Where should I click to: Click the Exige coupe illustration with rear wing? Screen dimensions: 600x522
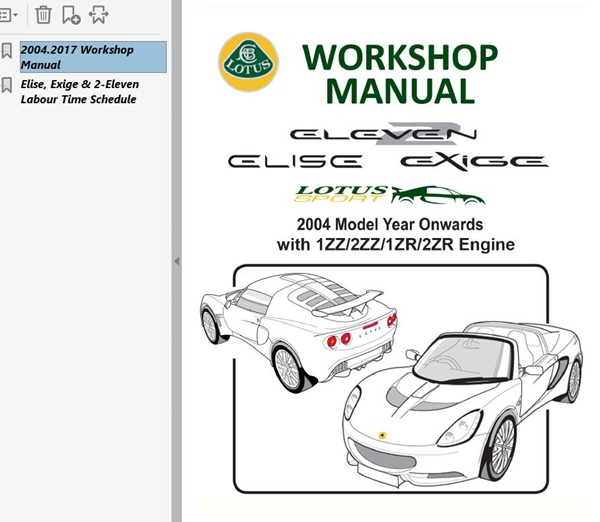[x=298, y=332]
